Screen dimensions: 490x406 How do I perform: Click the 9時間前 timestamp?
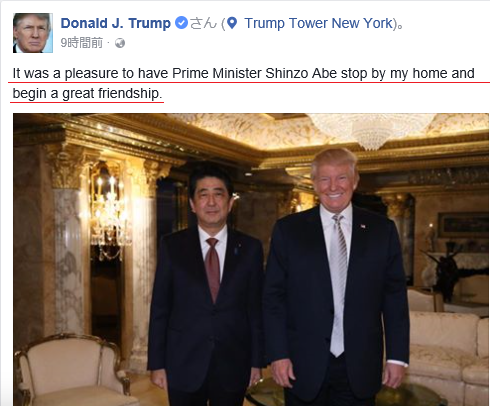(82, 43)
